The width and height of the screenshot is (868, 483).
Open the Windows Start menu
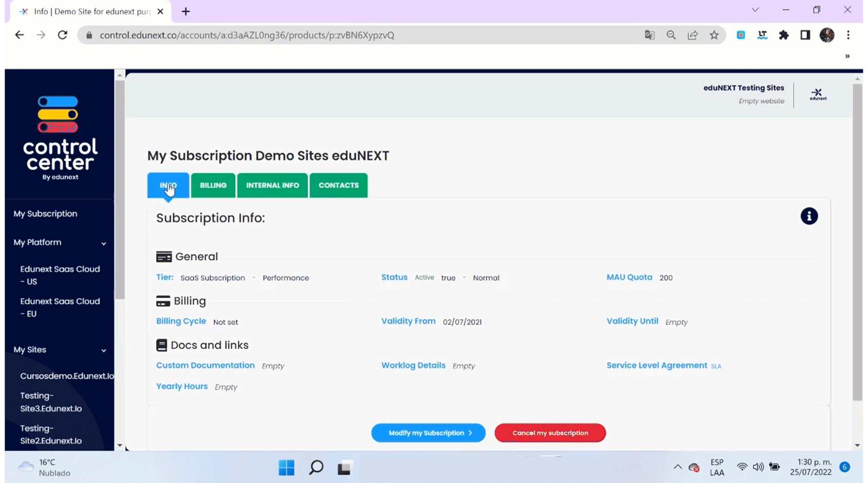point(287,468)
